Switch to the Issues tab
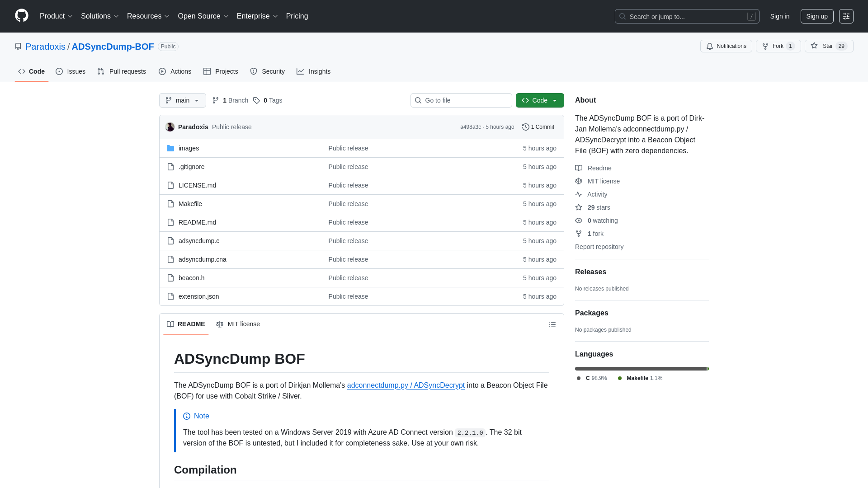Screen dimensions: 868x488 (x=71, y=71)
